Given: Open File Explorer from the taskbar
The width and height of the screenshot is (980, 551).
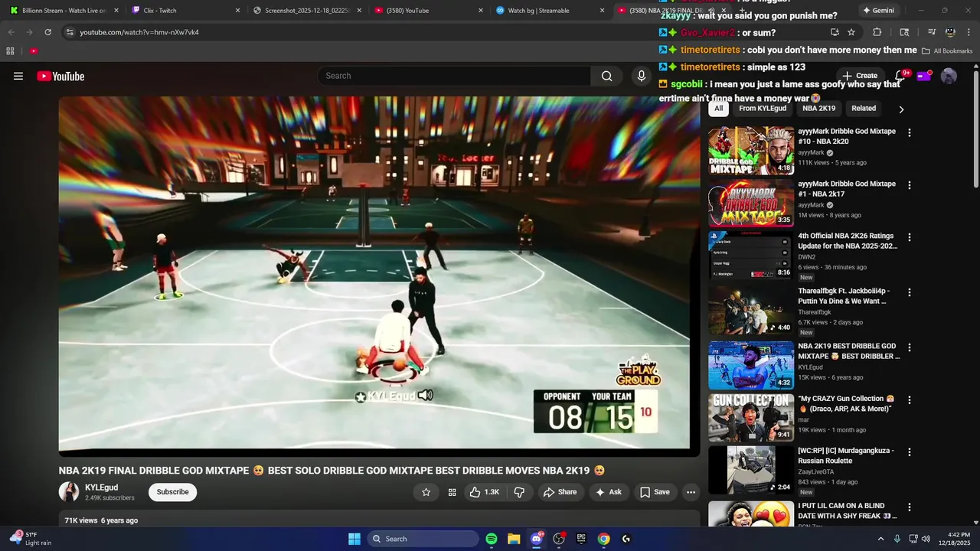Looking at the screenshot, I should 514,539.
